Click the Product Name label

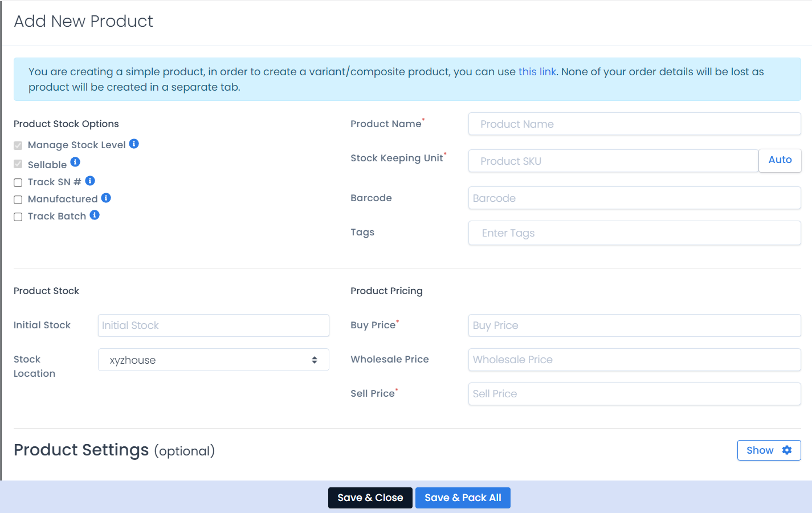387,124
